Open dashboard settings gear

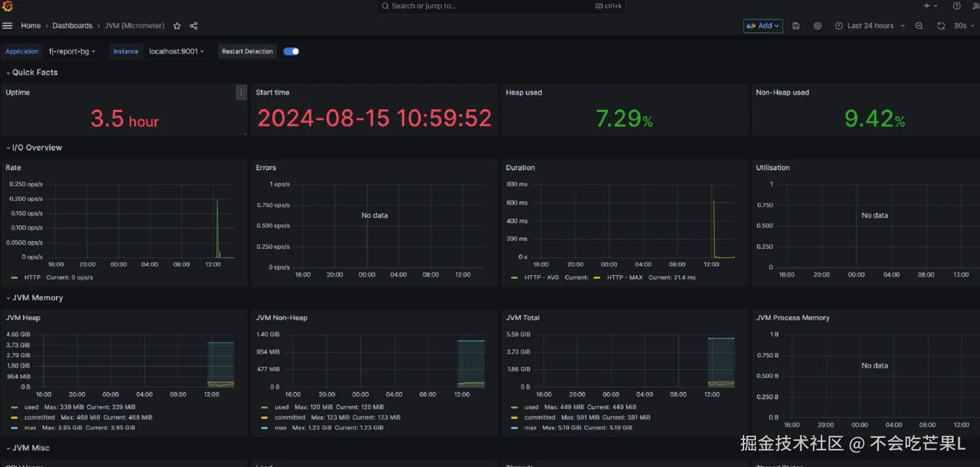tap(818, 26)
